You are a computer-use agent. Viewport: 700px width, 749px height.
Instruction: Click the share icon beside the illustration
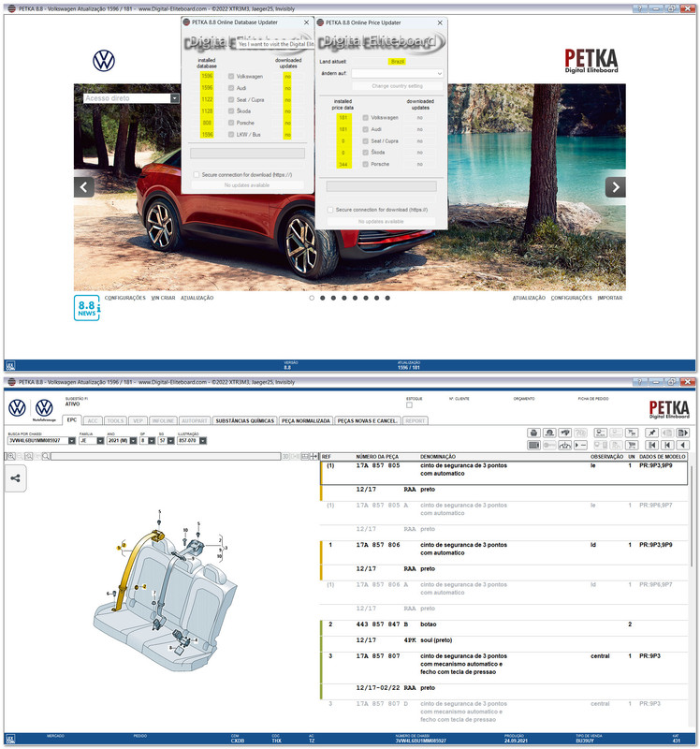[x=15, y=478]
